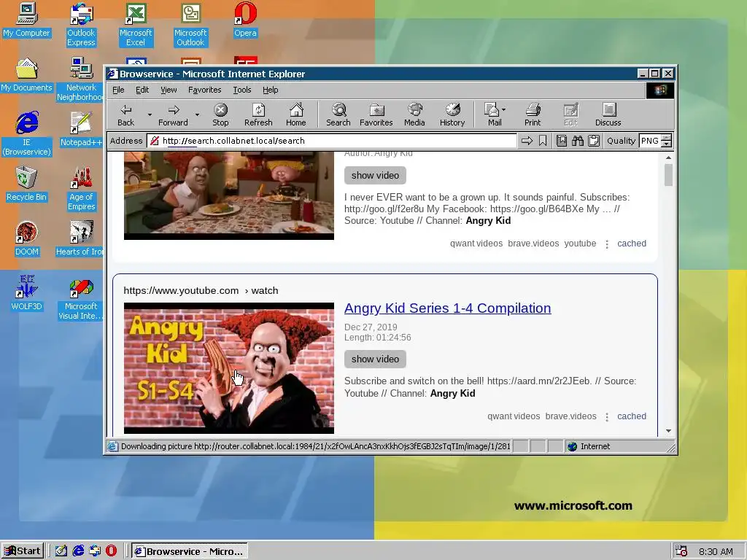This screenshot has height=560, width=747.
Task: Launch Internet Explorer from quick launch
Action: (x=78, y=551)
